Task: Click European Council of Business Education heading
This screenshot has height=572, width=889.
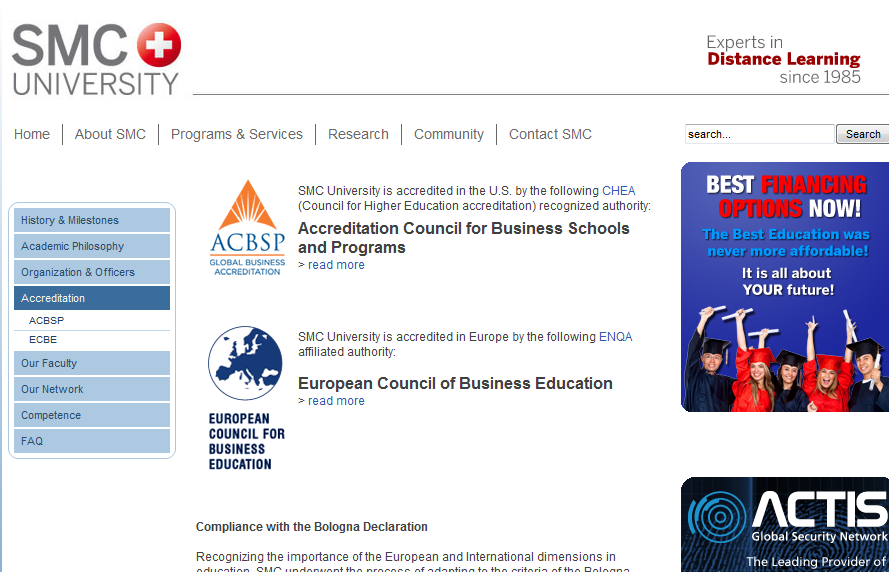Action: [x=455, y=383]
